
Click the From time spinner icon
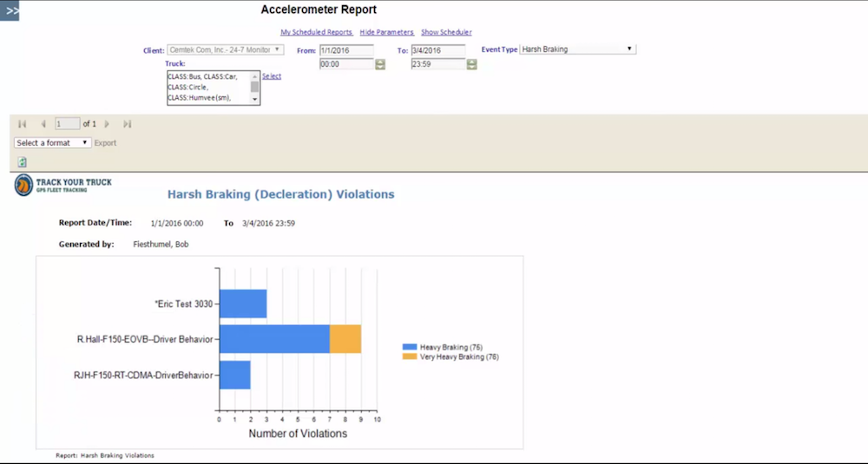click(380, 64)
